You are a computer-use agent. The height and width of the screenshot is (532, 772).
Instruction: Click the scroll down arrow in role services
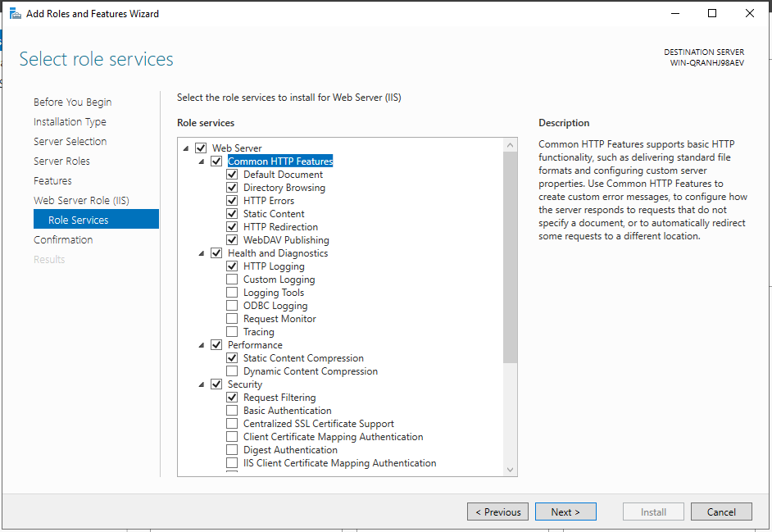pyautogui.click(x=510, y=470)
